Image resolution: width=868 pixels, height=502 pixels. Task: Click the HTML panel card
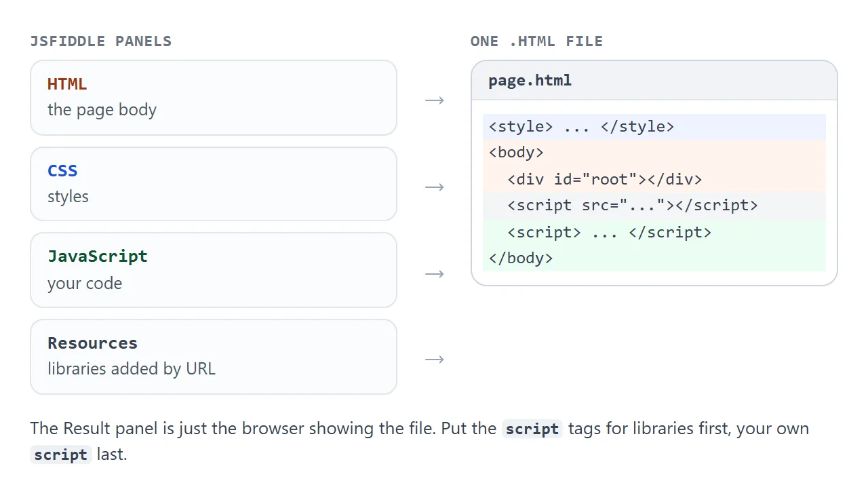[x=214, y=98]
